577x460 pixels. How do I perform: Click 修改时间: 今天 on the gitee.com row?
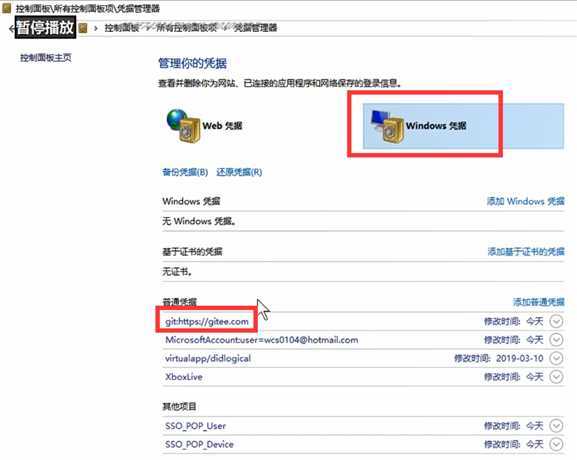(513, 321)
